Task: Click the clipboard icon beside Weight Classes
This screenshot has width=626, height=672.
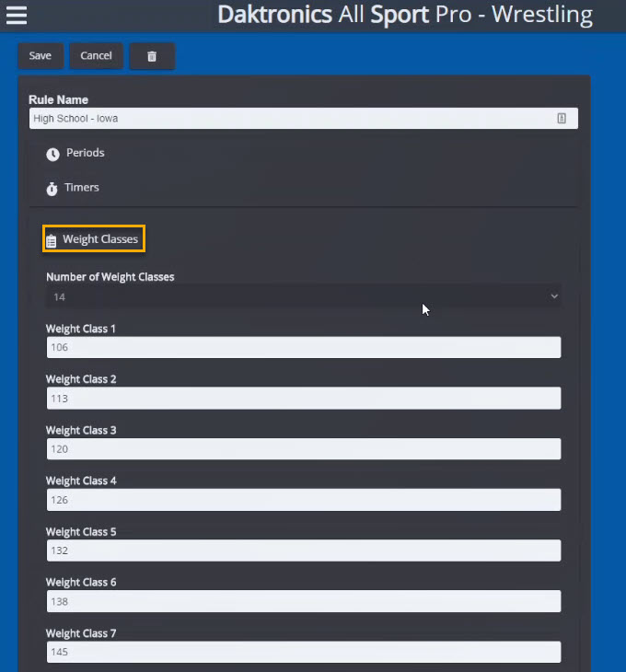Action: [x=52, y=240]
